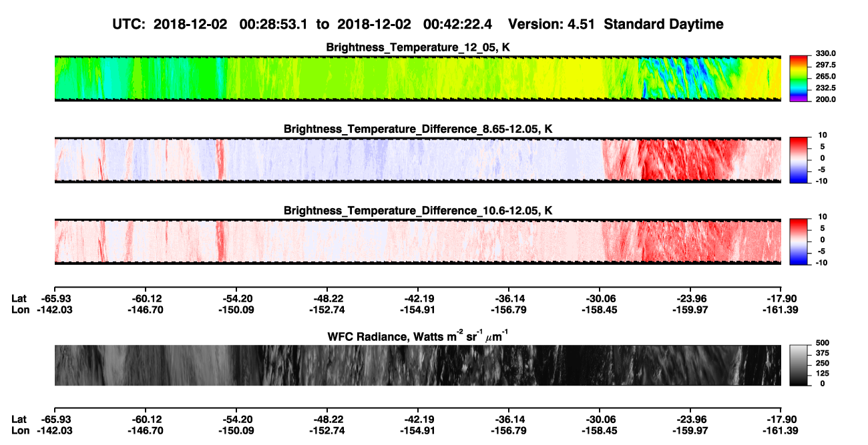Viewport: 868px width, 445px height.
Task: Click the Brightness_Temperature_Difference_8.65-12.05 image strip
Action: (x=417, y=160)
